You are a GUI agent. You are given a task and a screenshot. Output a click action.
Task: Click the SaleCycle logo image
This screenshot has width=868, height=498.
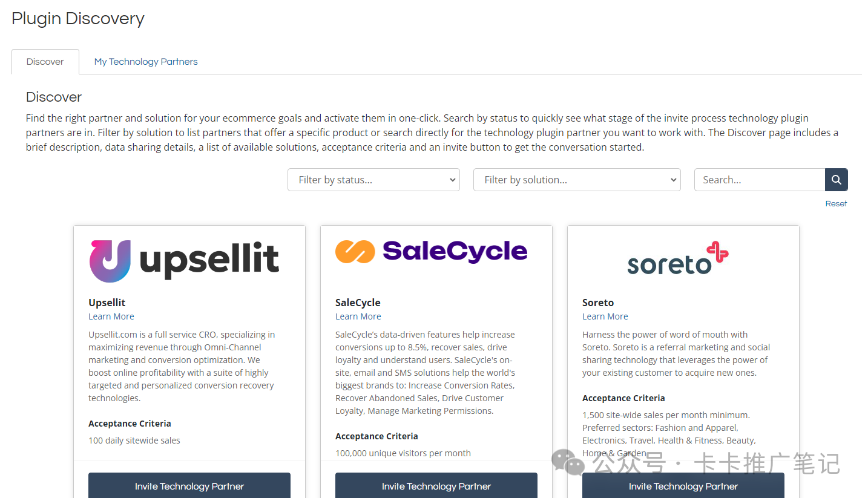click(x=431, y=251)
